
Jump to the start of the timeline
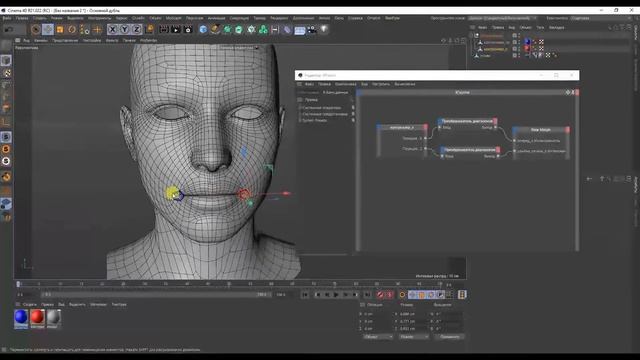coord(305,295)
